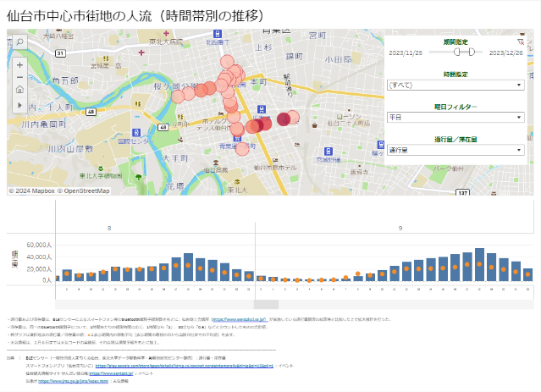Open the time-of-day (すべて) dropdown
541x392 pixels.
coord(455,85)
